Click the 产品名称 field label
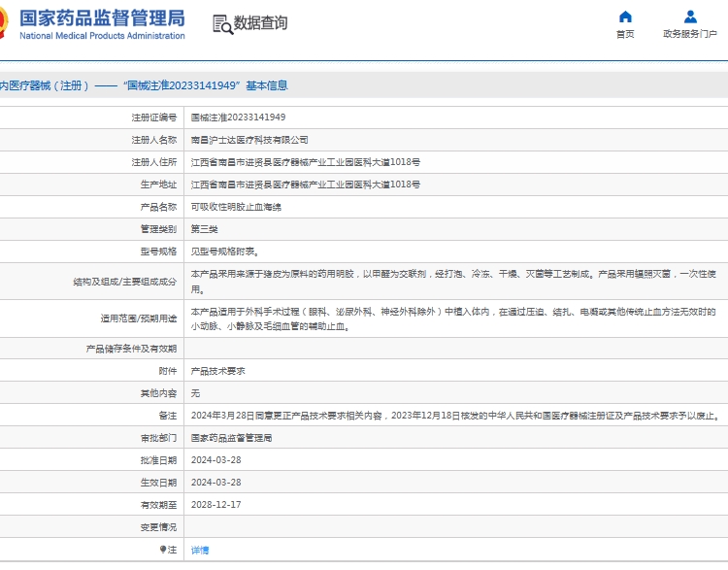Viewport: 728px width, 570px height. 158,207
